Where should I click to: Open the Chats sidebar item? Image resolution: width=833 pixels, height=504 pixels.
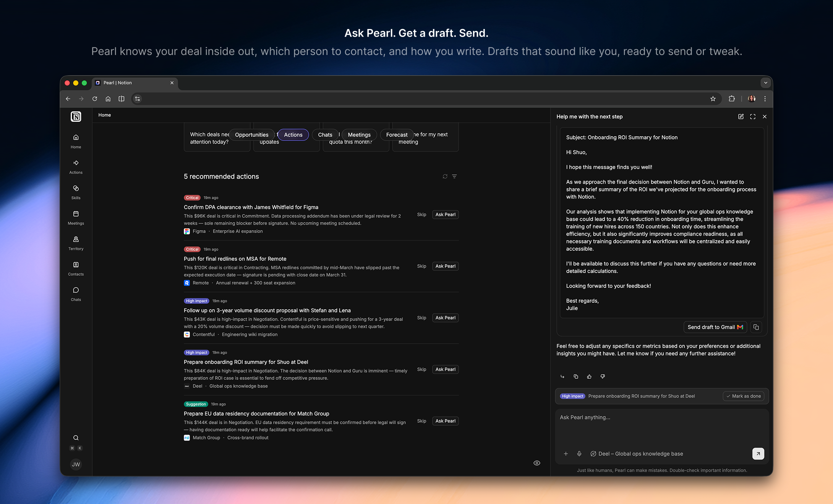[76, 294]
